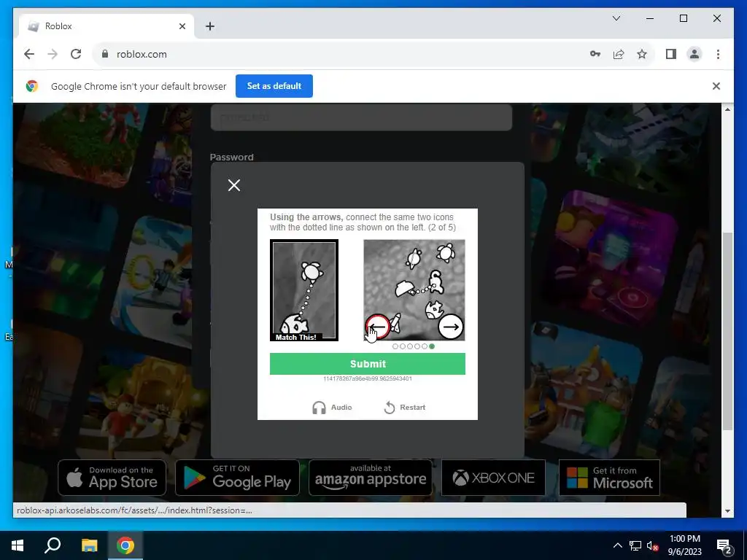Image resolution: width=747 pixels, height=560 pixels.
Task: Open the Google Play download badge
Action: click(237, 477)
